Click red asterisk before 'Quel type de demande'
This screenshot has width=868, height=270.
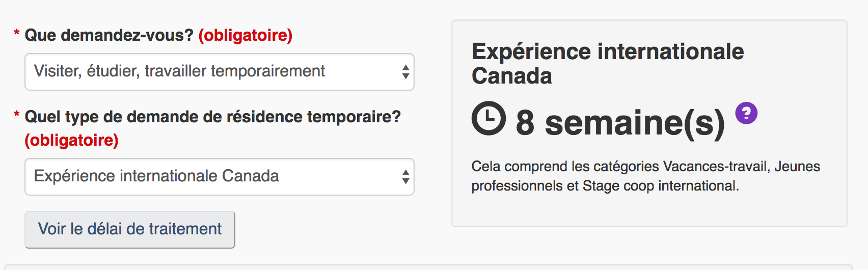(x=17, y=116)
